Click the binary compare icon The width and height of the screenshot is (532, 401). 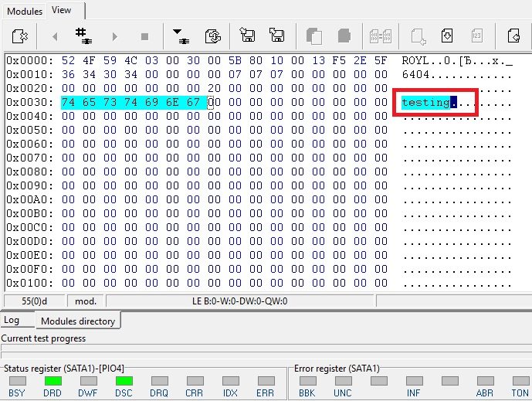click(x=381, y=36)
